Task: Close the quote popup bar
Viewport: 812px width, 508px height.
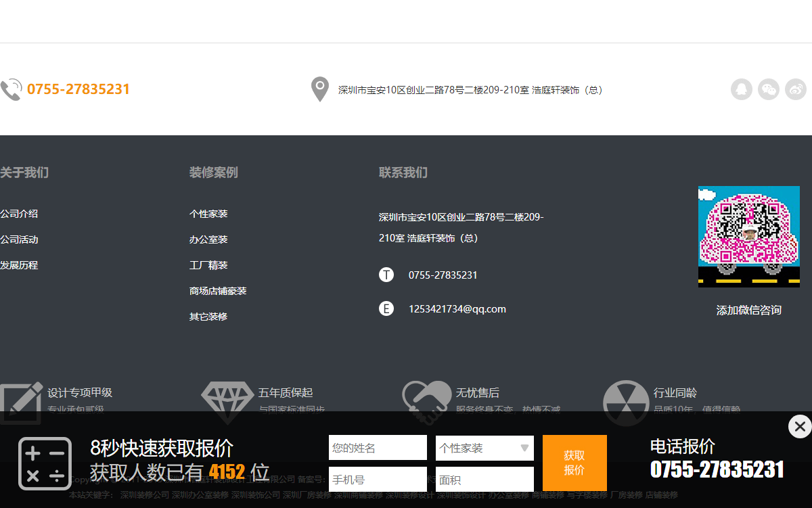Action: [799, 427]
